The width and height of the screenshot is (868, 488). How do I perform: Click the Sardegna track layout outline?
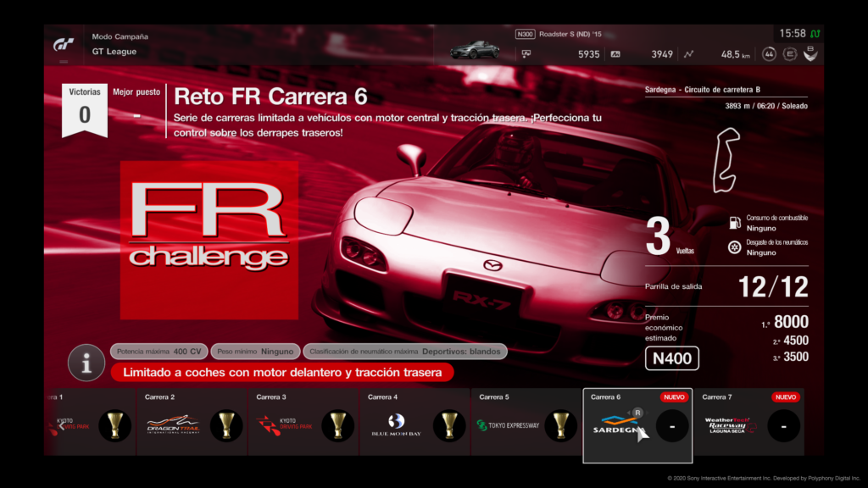tap(726, 160)
